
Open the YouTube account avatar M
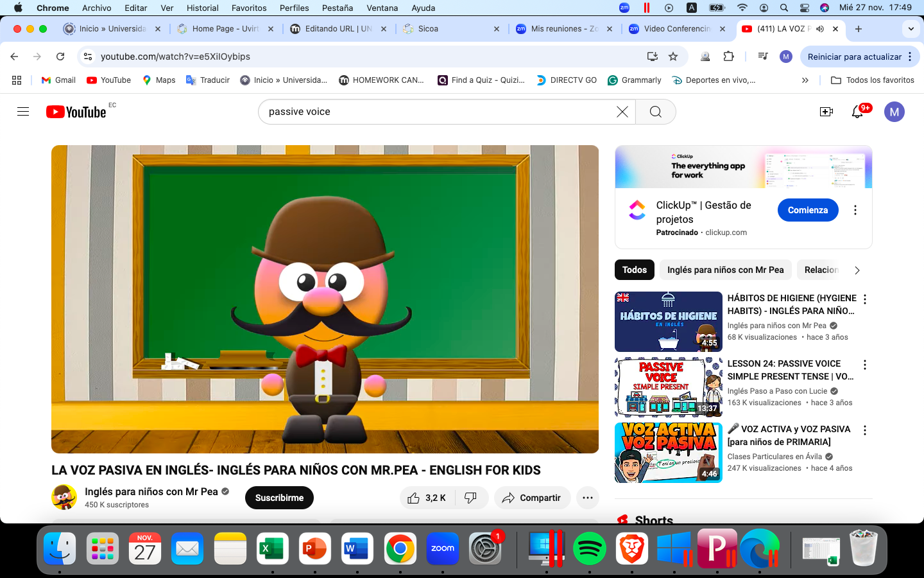(x=894, y=112)
